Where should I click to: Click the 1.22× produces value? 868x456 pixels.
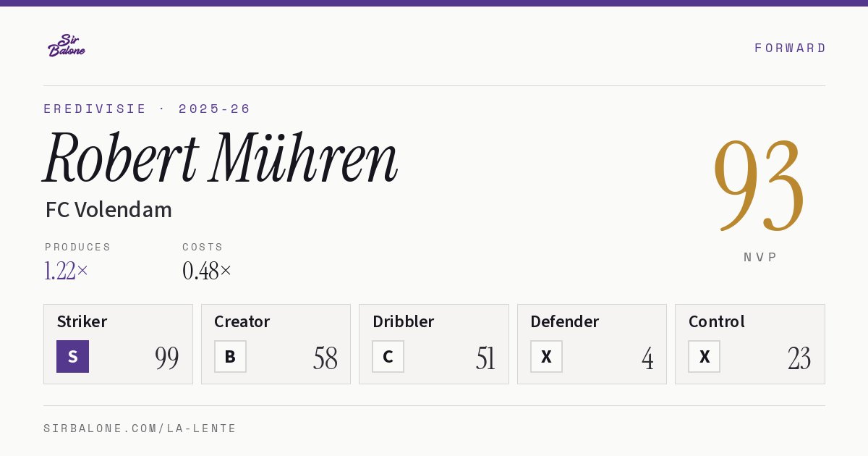coord(66,271)
